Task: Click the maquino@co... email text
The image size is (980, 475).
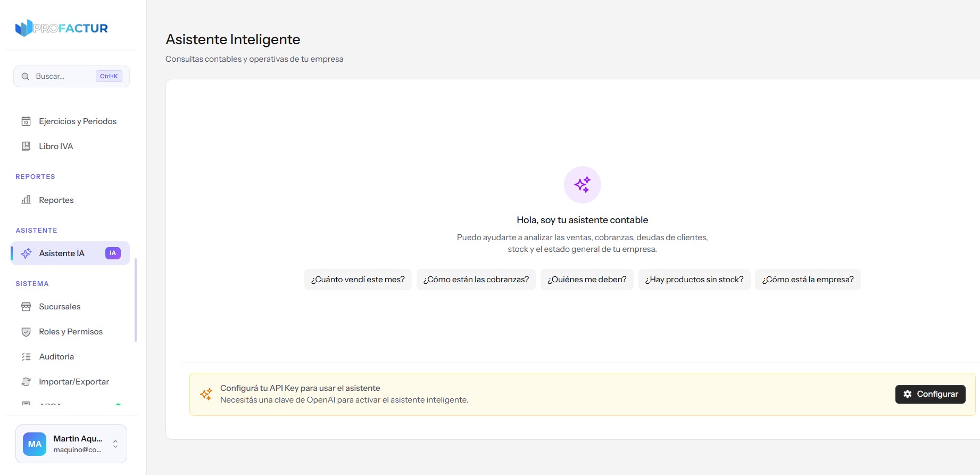Action: [77, 450]
